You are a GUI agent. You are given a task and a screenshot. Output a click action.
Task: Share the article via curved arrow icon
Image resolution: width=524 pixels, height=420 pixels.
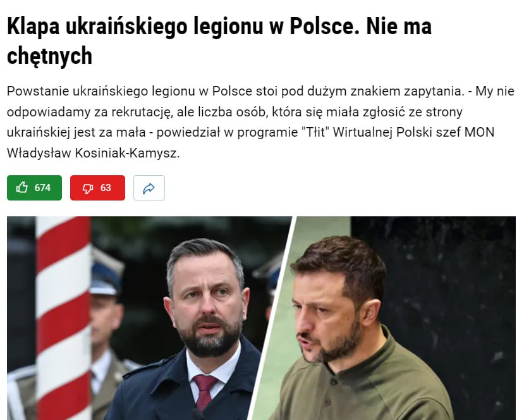click(149, 188)
